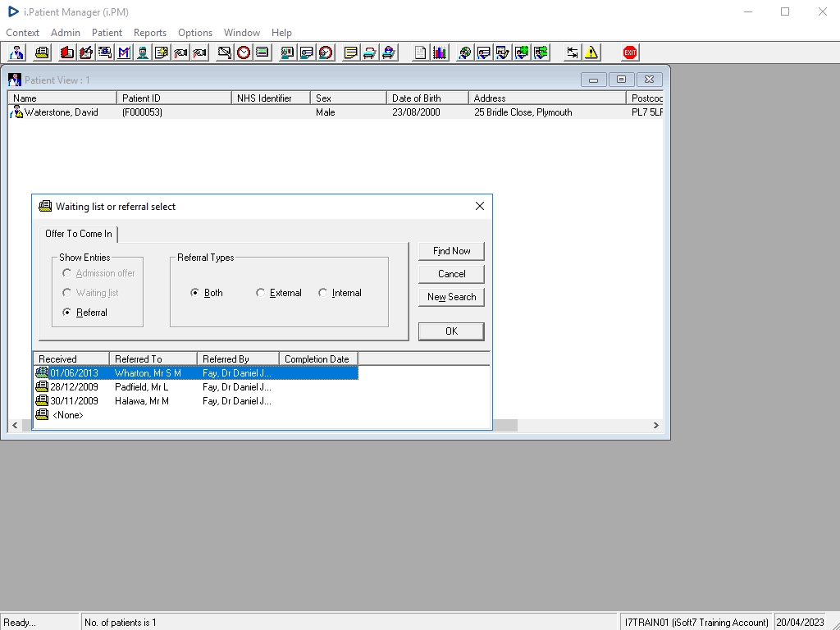The height and width of the screenshot is (630, 840).
Task: Click the Completion Date column header
Action: [318, 359]
